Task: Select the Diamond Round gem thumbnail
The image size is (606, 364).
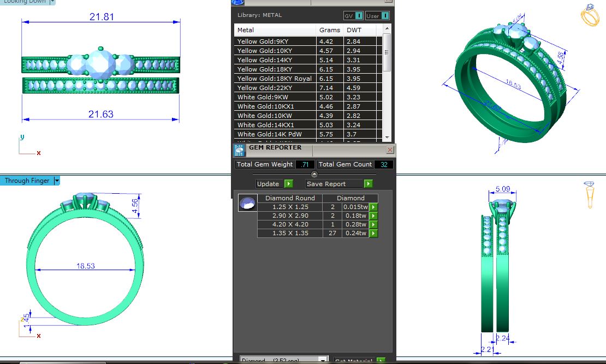Action: [247, 202]
